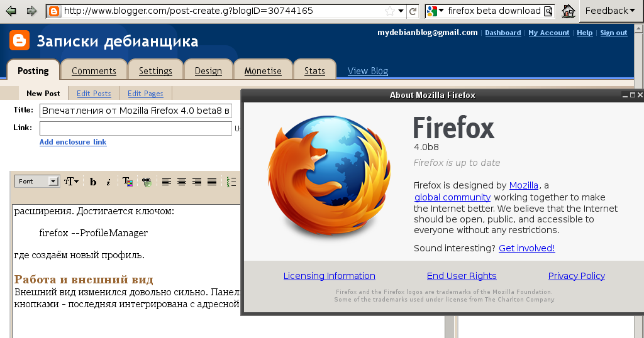This screenshot has height=338, width=644.
Task: Click the Blogger site icon in address bar
Action: 54,11
